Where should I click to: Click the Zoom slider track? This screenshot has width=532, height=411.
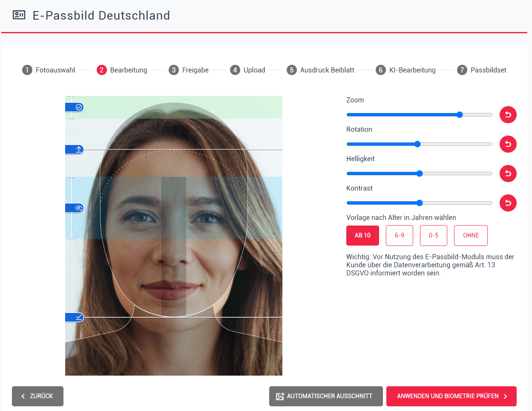tap(420, 115)
